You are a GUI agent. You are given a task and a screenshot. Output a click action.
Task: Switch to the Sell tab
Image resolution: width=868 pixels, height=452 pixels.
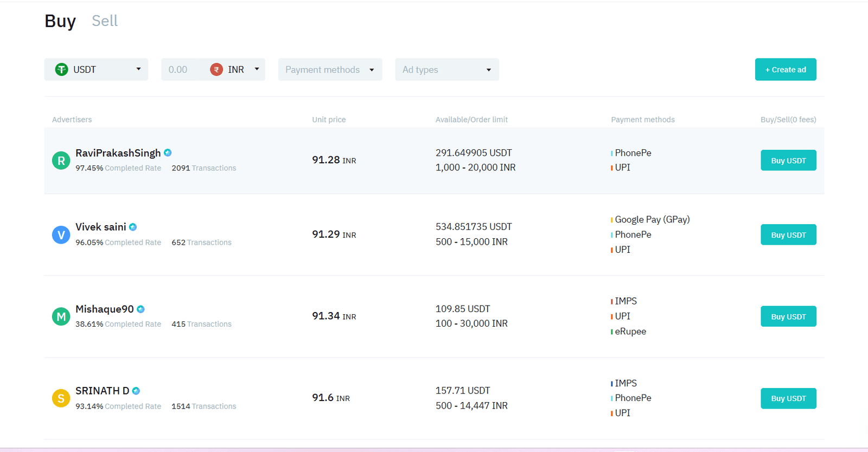click(105, 21)
